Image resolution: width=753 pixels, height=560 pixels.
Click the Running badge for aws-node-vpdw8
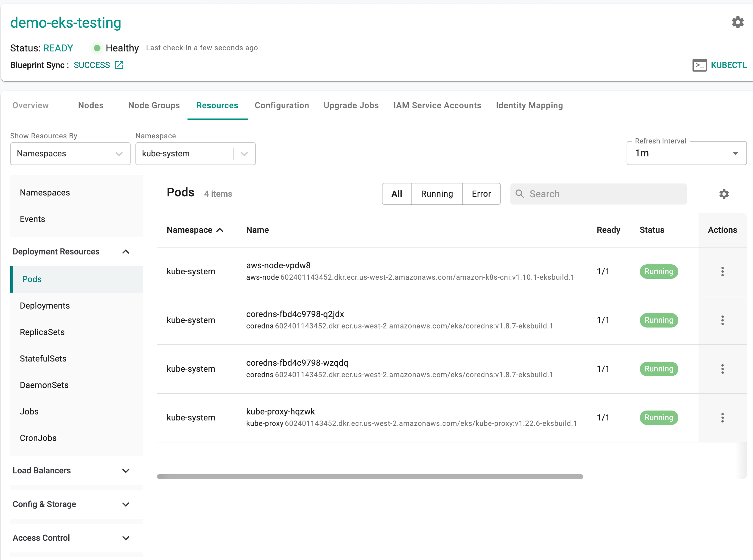coord(659,272)
